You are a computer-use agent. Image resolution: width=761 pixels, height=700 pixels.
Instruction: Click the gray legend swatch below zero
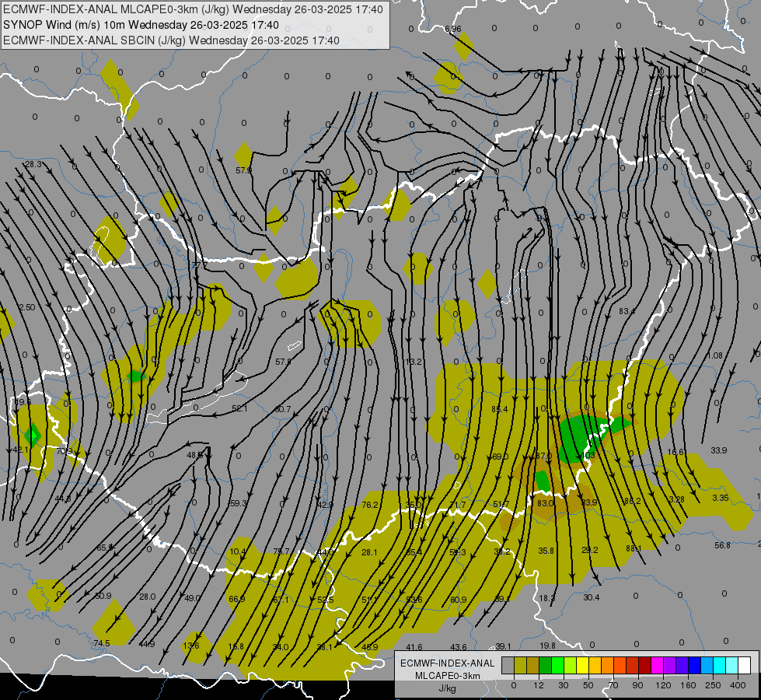point(508,666)
